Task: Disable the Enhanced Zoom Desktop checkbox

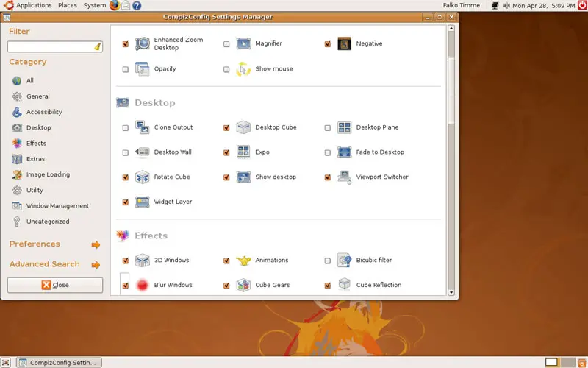Action: (126, 44)
